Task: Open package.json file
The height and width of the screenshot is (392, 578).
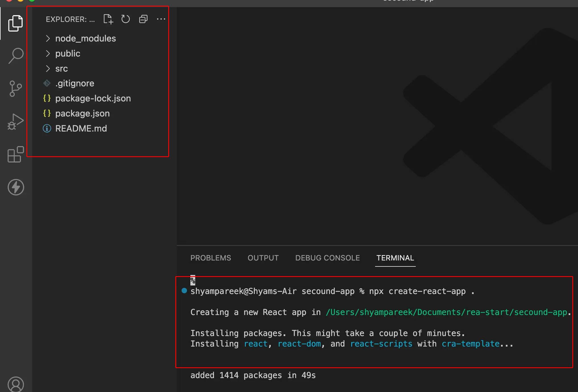Action: click(82, 113)
